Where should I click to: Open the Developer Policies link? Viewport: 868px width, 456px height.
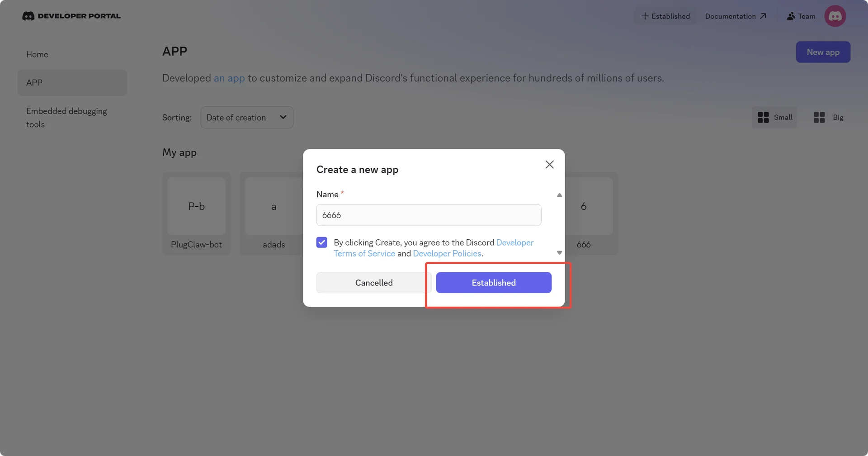click(447, 254)
